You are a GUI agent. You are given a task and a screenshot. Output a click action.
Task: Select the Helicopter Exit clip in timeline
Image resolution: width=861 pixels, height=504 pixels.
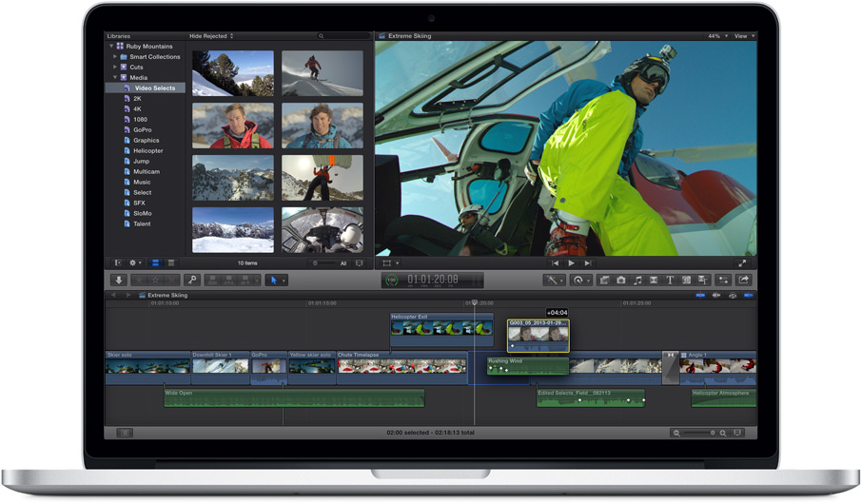[441, 329]
